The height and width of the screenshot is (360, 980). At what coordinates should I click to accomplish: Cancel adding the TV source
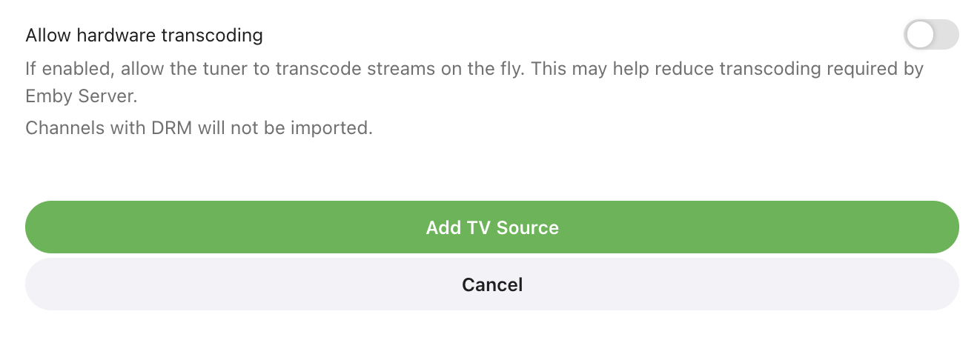(491, 284)
